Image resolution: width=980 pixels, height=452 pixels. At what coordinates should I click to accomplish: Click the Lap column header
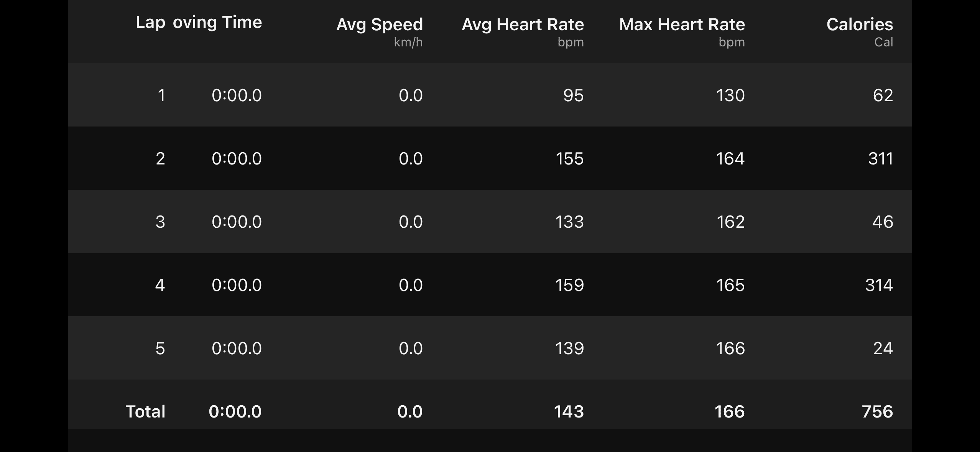150,23
